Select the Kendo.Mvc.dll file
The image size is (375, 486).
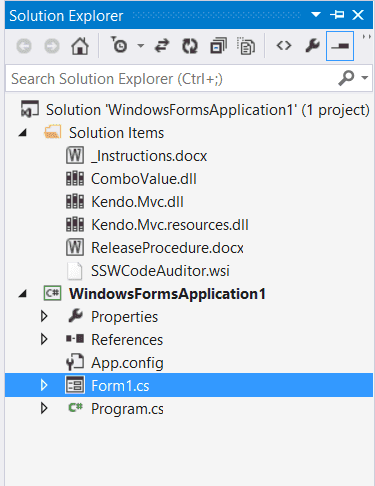(137, 202)
